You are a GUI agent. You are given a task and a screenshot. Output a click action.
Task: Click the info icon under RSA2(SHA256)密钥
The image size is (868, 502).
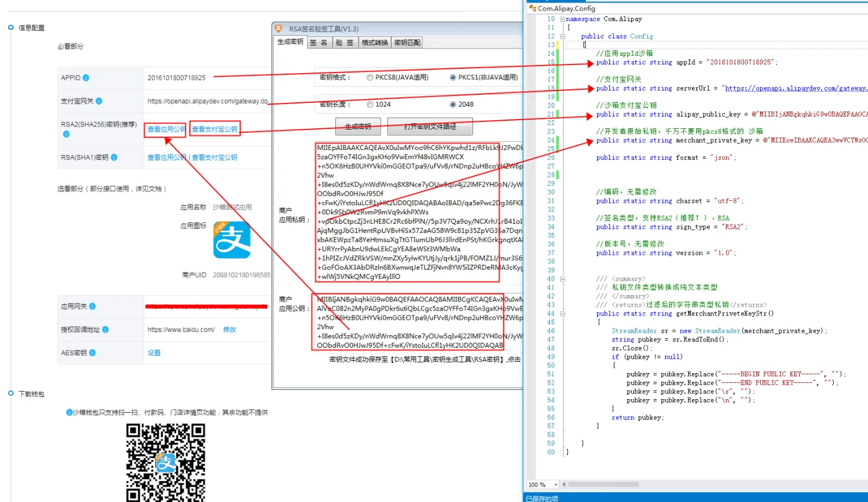tap(66, 134)
